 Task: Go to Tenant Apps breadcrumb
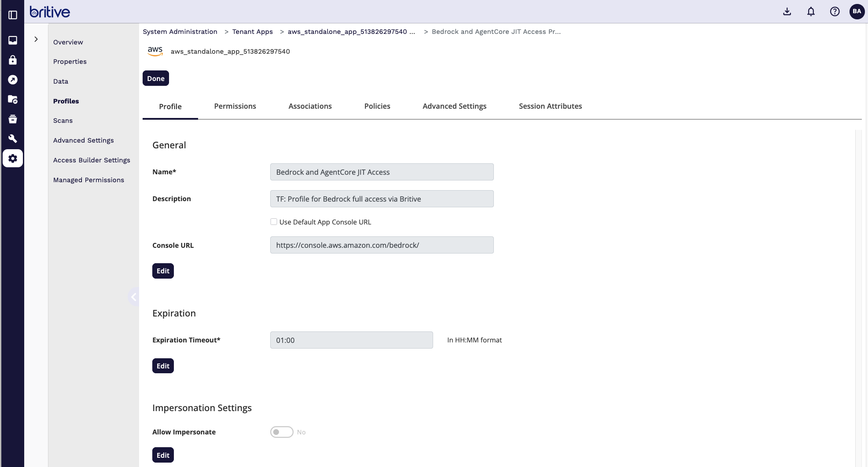pyautogui.click(x=252, y=32)
